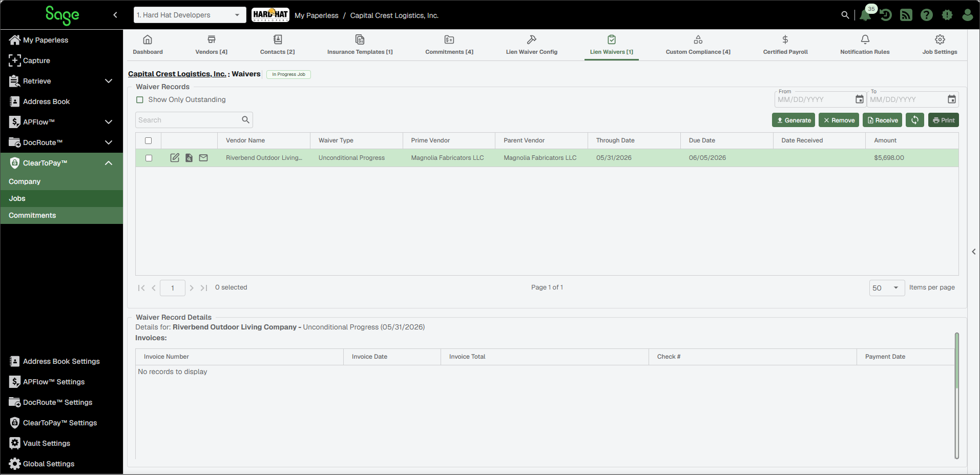
Task: Open Jobs under ClearToPay
Action: click(x=61, y=198)
